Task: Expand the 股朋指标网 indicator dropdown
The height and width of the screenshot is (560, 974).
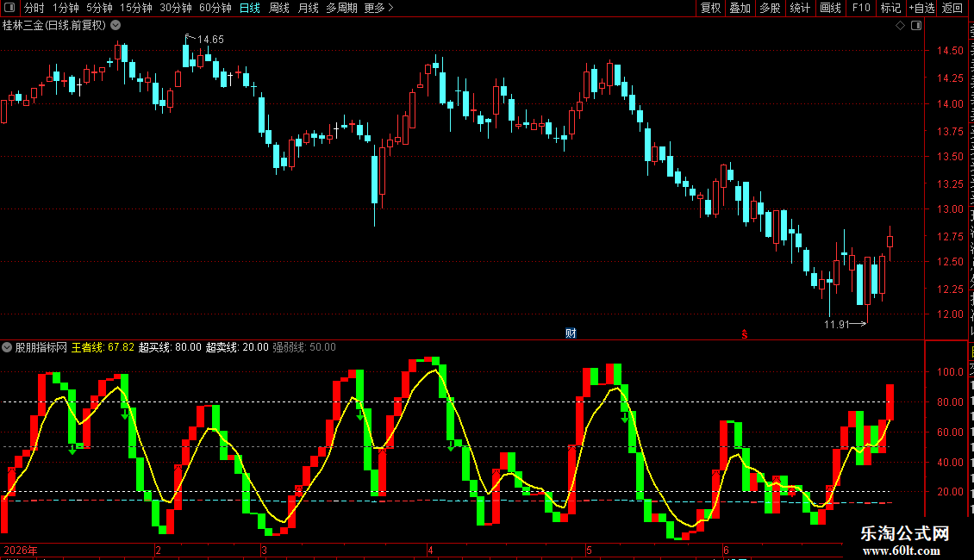Action: [7, 347]
